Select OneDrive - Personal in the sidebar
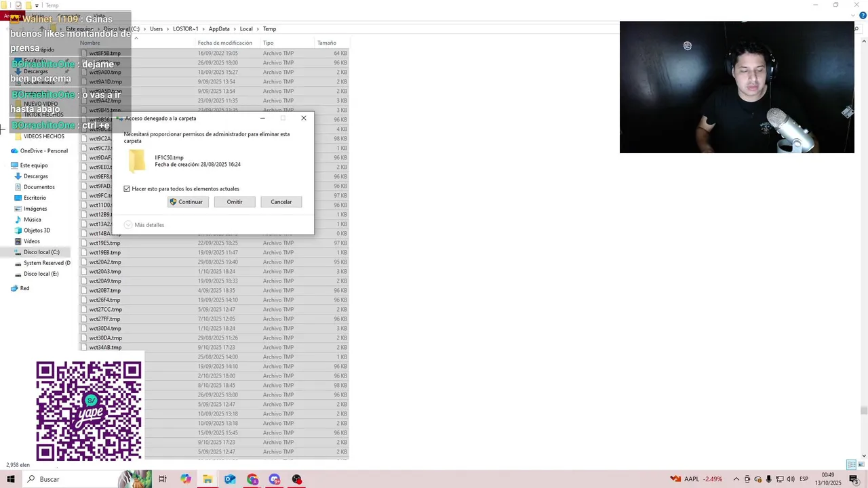The height and width of the screenshot is (488, 868). coord(39,151)
